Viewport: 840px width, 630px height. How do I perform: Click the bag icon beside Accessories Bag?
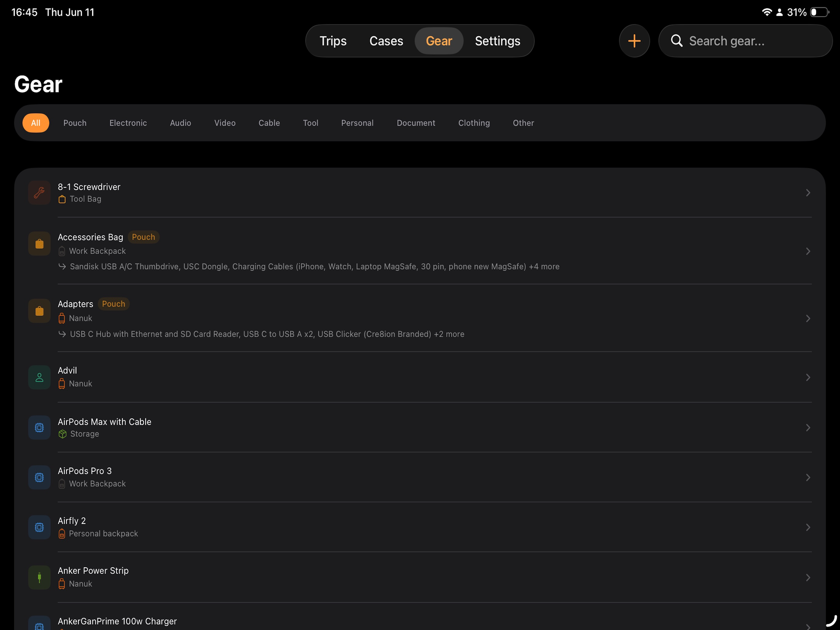39,244
